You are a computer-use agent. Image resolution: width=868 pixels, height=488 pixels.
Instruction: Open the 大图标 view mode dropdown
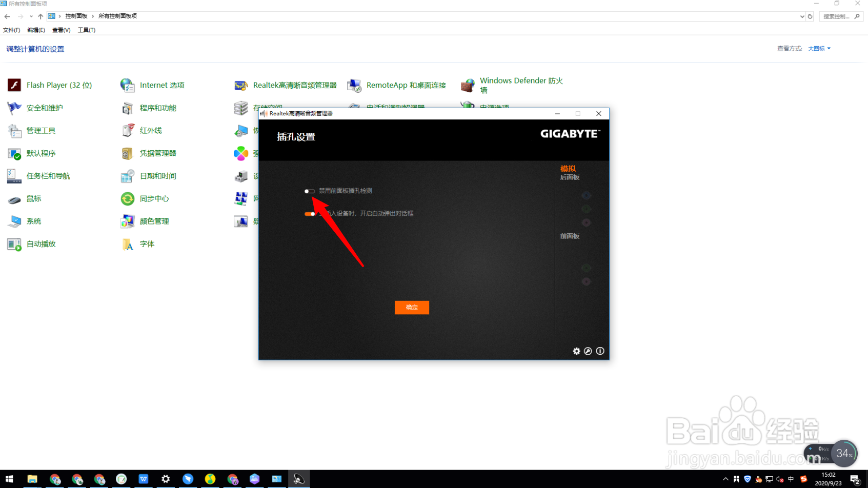coord(819,49)
